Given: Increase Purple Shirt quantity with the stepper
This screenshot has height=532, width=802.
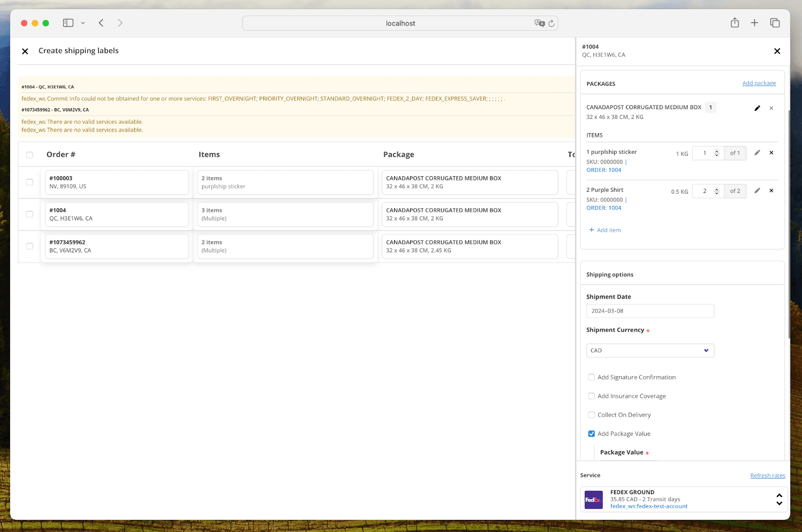Looking at the screenshot, I should tap(716, 188).
